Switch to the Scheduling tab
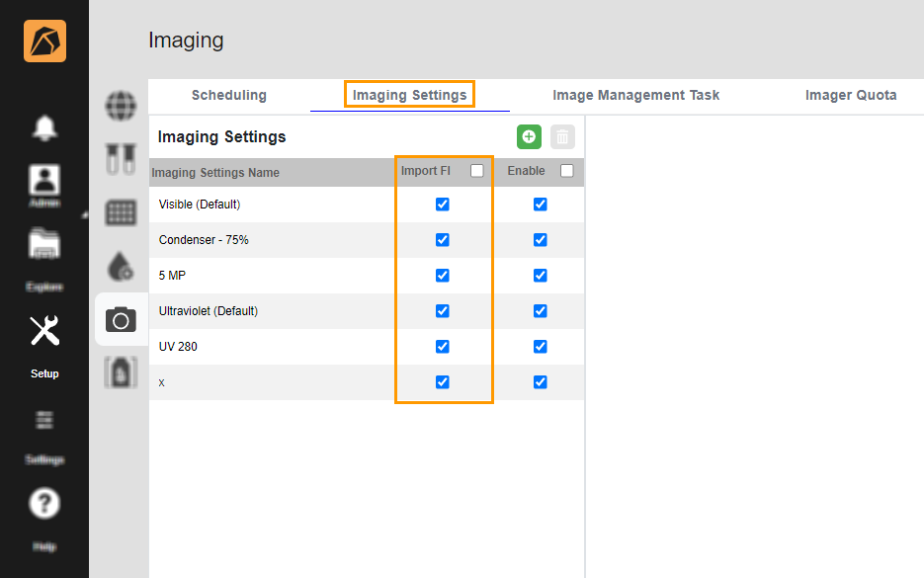Screen dimensions: 924x578 pyautogui.click(x=229, y=95)
